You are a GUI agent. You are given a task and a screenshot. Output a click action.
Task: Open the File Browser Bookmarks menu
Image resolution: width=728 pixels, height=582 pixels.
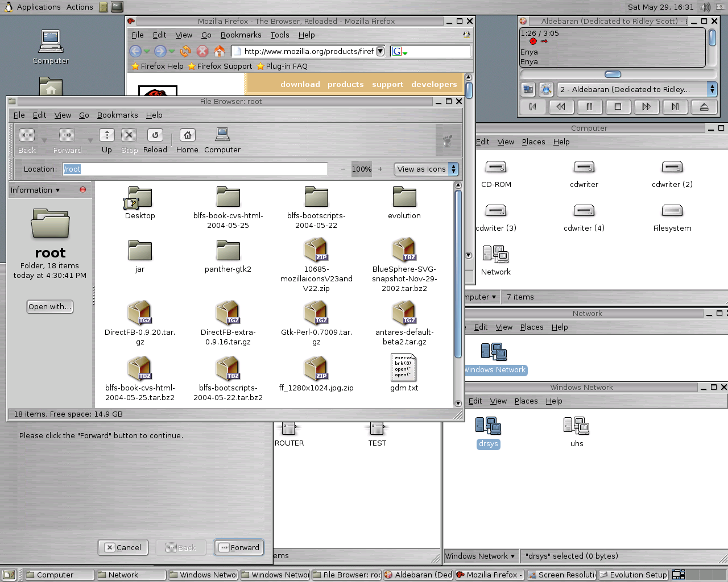click(x=117, y=115)
